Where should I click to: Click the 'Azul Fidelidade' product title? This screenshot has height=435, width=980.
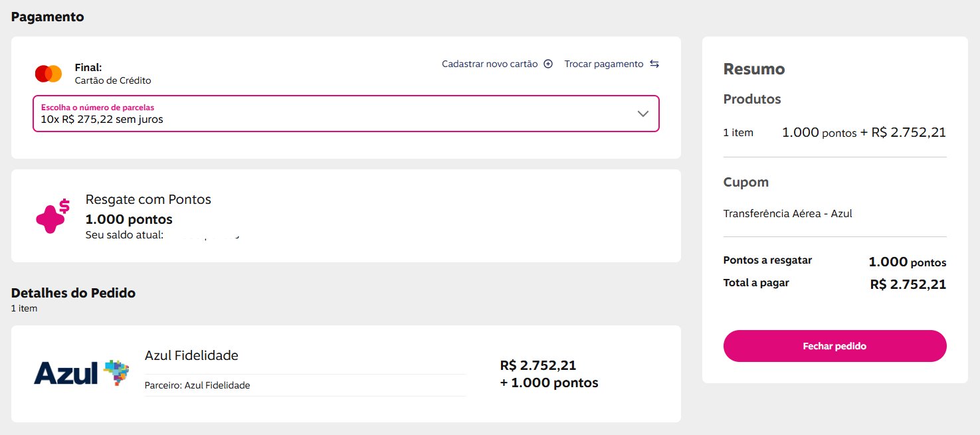[x=191, y=355]
